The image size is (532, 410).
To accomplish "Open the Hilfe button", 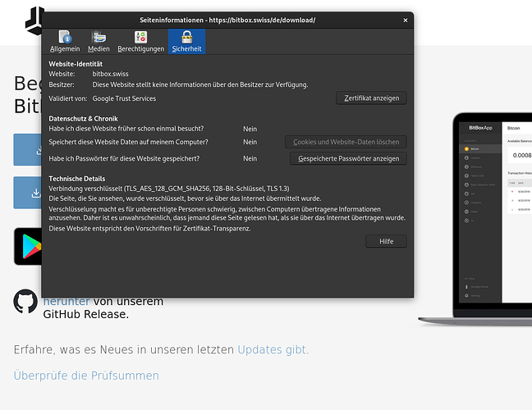I will (x=386, y=241).
